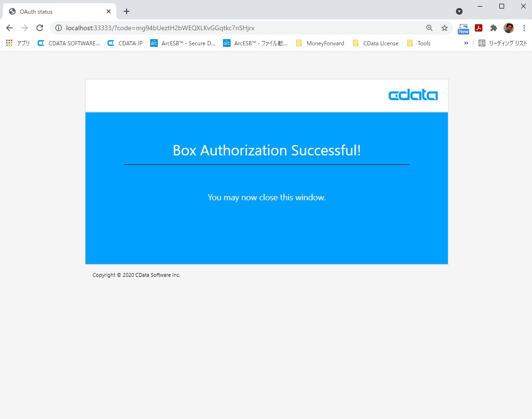This screenshot has height=419, width=532.
Task: Bookmark this page with the star
Action: [x=445, y=28]
